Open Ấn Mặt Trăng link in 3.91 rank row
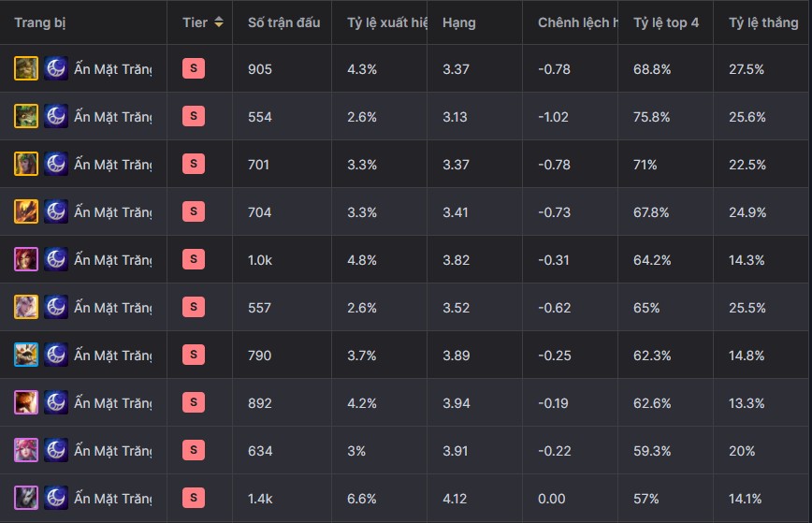Viewport: 812px width, 523px height. pos(113,451)
